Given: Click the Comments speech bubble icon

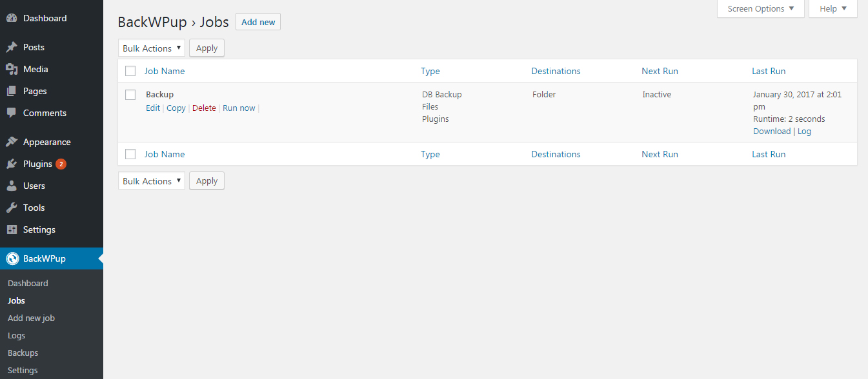Looking at the screenshot, I should pyautogui.click(x=12, y=113).
